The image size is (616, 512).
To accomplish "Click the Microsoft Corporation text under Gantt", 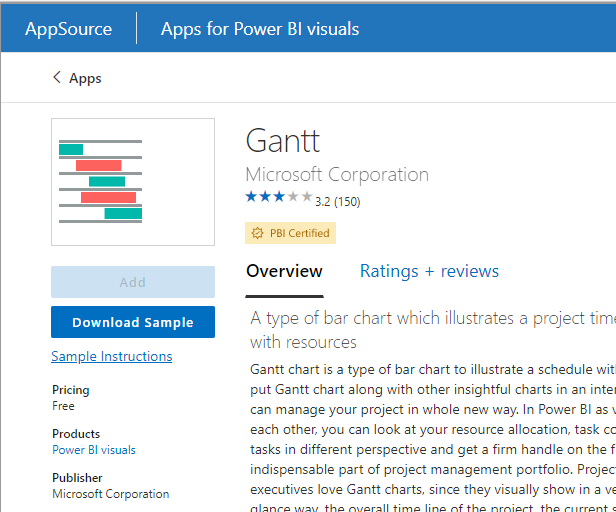I will coord(337,174).
